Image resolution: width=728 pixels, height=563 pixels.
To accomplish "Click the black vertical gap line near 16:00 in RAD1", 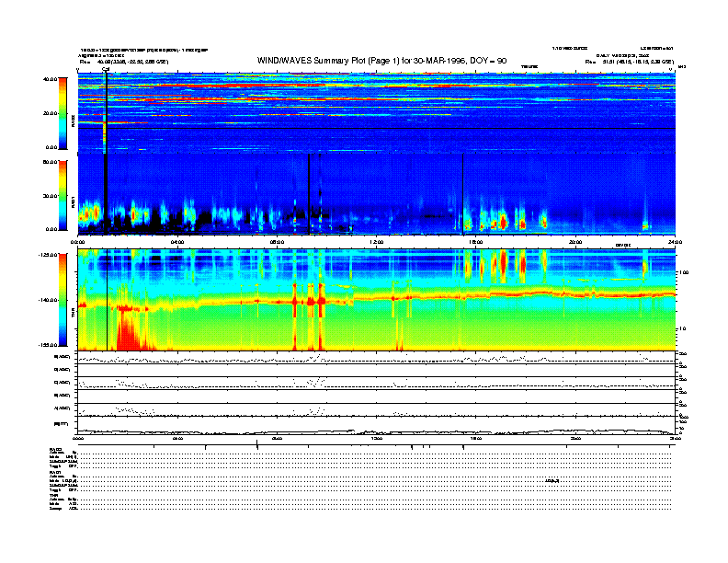I will coord(463,194).
